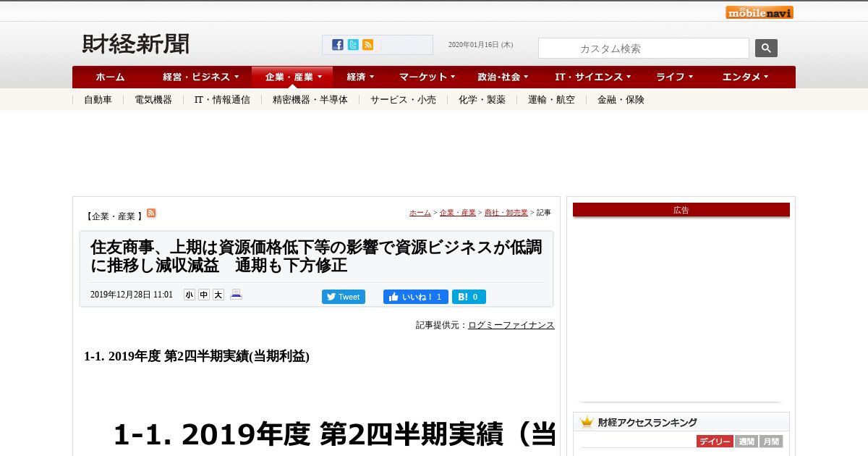Expand the 政治・社会 menu

click(503, 77)
